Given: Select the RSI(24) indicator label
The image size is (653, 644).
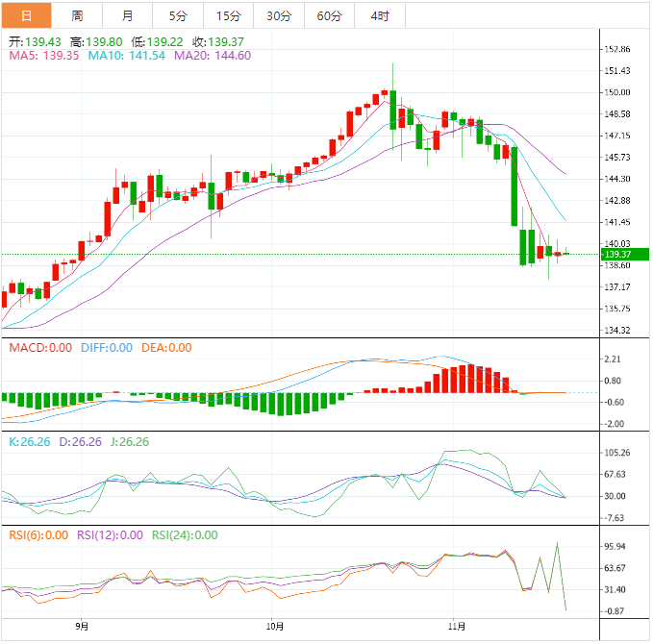Looking at the screenshot, I should [185, 535].
